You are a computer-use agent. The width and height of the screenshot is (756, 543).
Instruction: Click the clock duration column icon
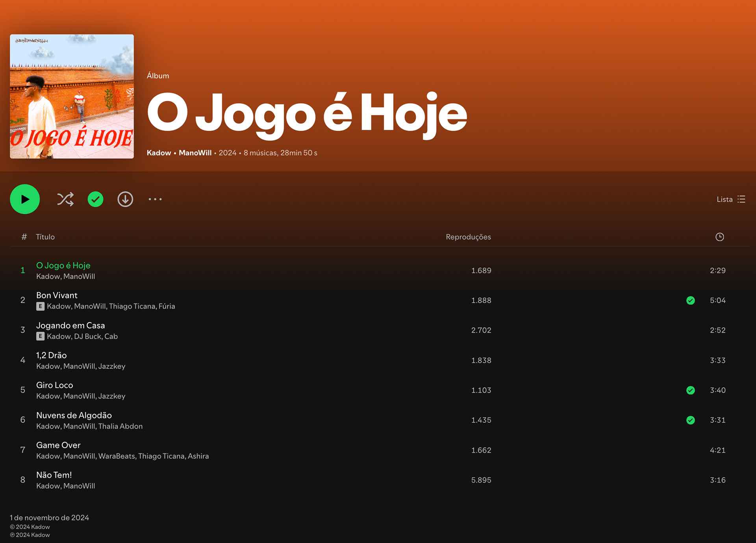click(720, 237)
